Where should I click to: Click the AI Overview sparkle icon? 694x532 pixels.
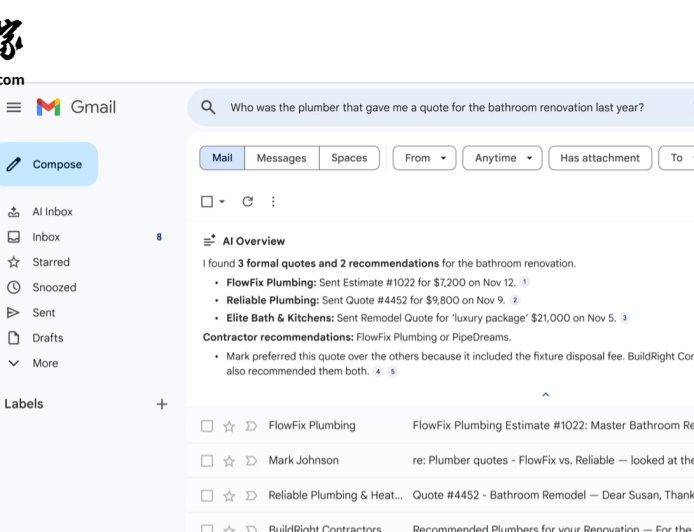click(209, 241)
